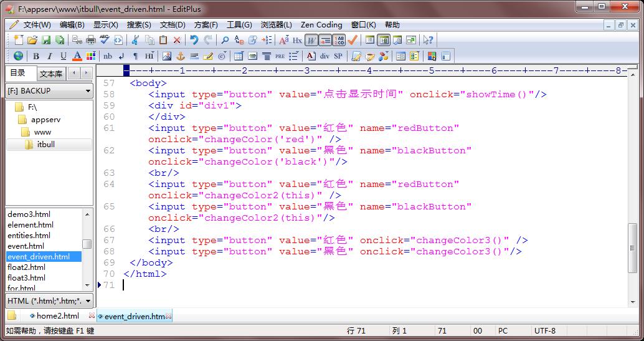Image resolution: width=644 pixels, height=341 pixels.
Task: Select the appserv folder in the tree
Action: pyautogui.click(x=45, y=120)
